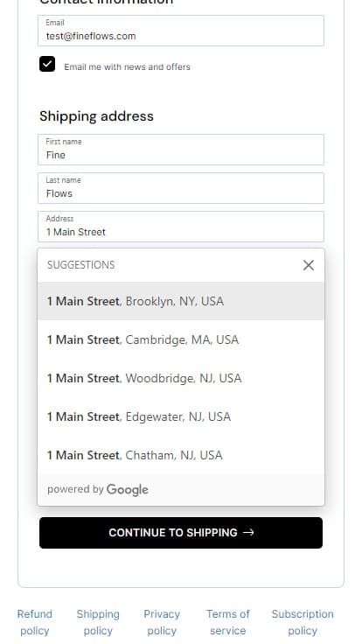Close the address suggestions popup
Image resolution: width=362 pixels, height=644 pixels.
pyautogui.click(x=309, y=265)
